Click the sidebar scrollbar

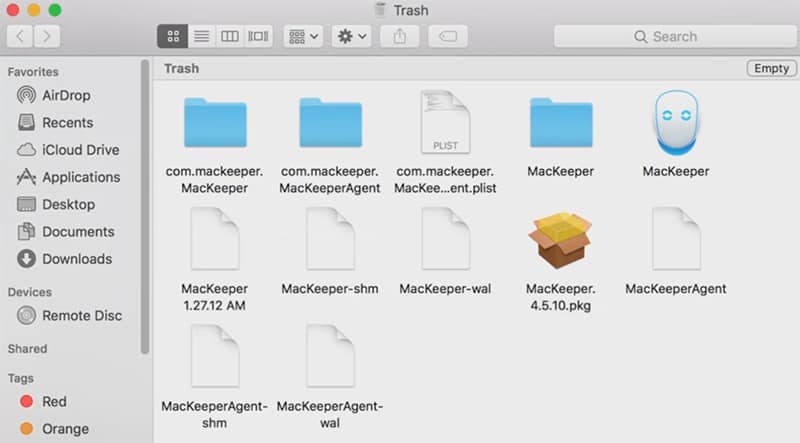[145, 207]
